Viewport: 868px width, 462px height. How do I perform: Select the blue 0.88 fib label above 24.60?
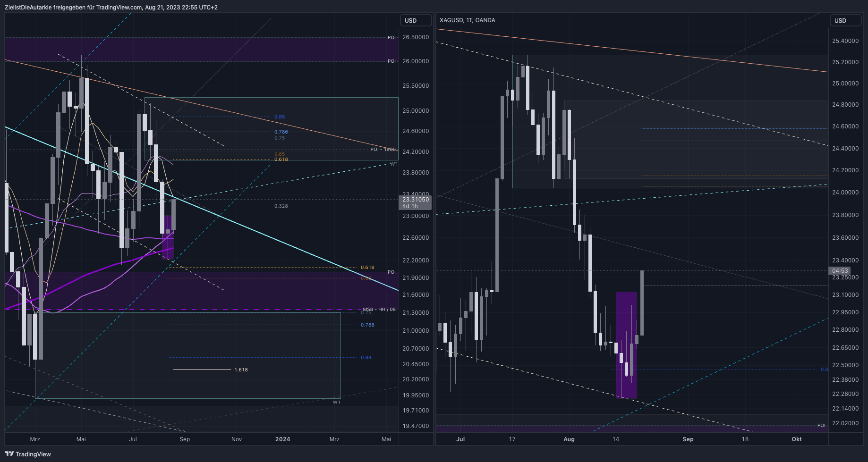click(x=280, y=117)
